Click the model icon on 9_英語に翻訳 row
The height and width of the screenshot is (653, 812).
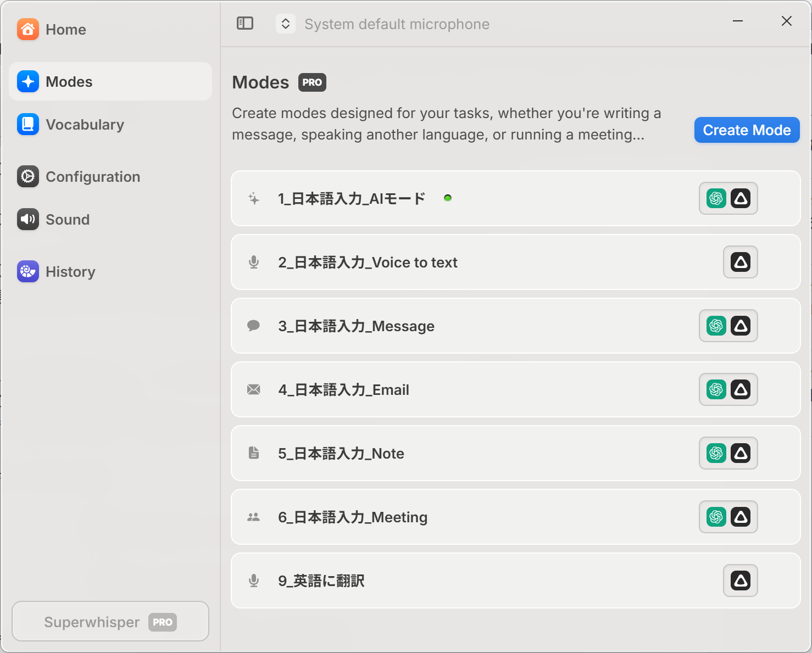pos(741,581)
